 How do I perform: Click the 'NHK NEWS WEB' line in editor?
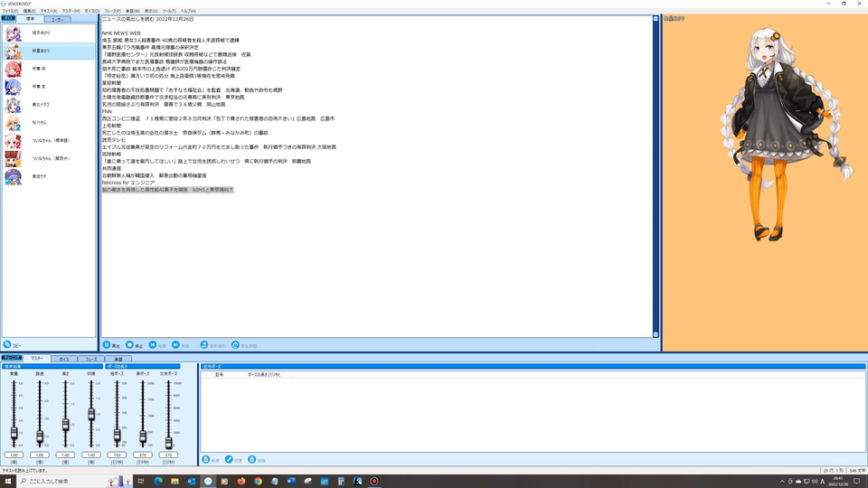(x=121, y=33)
